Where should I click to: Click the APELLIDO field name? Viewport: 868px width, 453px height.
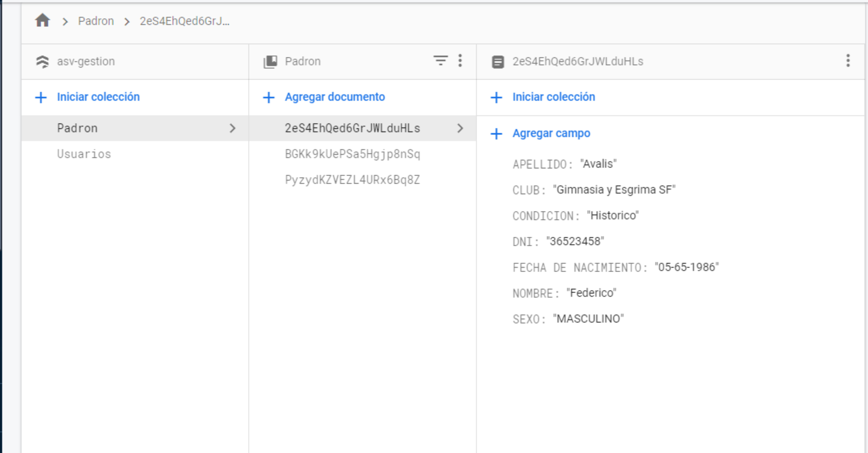pos(542,165)
